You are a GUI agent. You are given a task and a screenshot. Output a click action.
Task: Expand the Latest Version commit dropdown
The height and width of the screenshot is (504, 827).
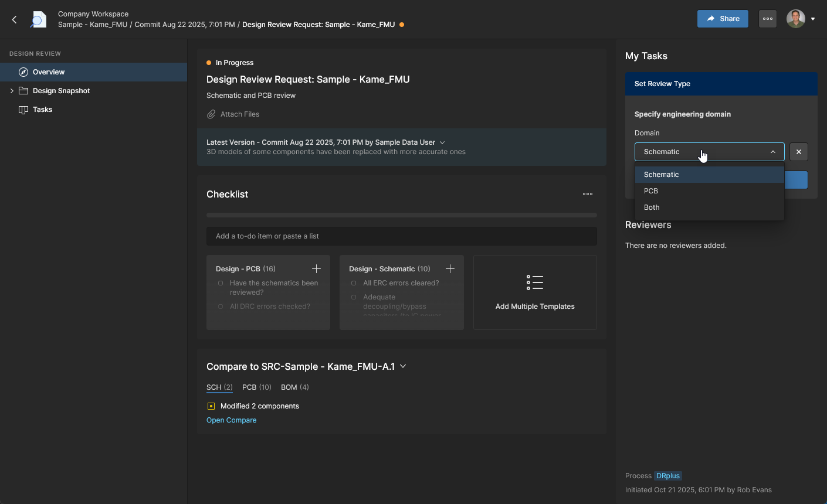pos(442,142)
